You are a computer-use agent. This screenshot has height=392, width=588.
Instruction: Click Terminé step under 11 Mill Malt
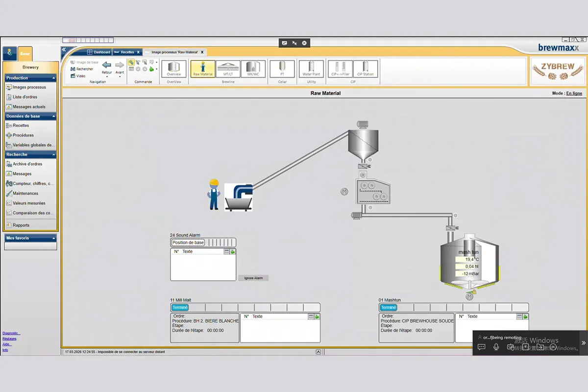pos(180,308)
